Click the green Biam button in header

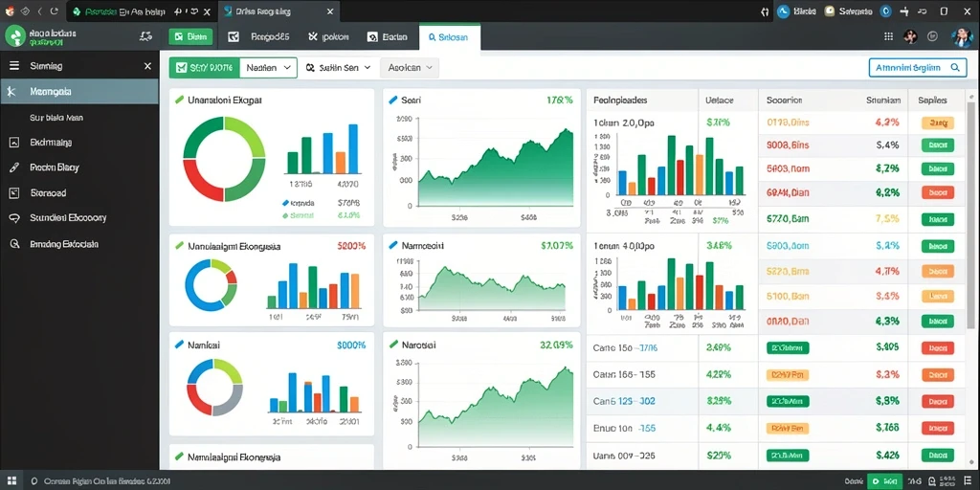pyautogui.click(x=190, y=37)
